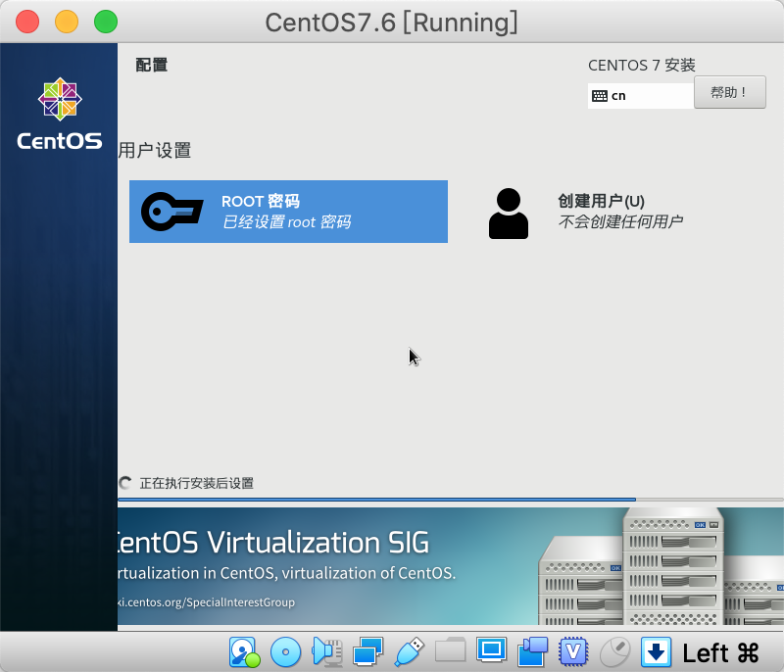Click the keyboard capture arrow icon
784x672 pixels.
pos(656,652)
